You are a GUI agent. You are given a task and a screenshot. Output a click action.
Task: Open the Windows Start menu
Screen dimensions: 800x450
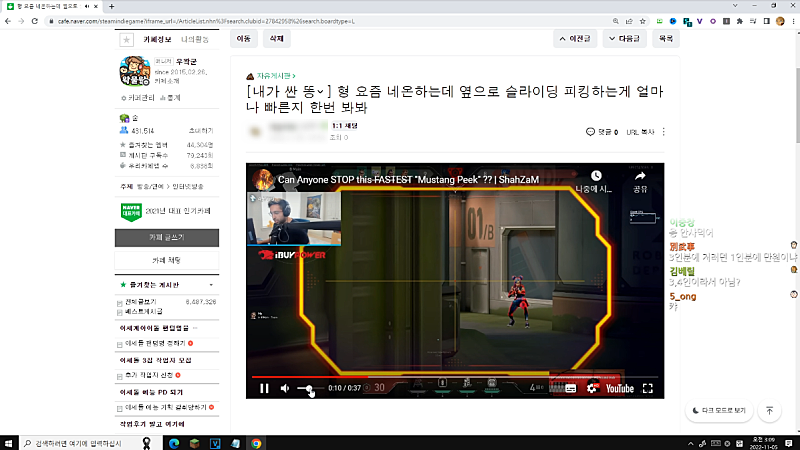pyautogui.click(x=8, y=443)
